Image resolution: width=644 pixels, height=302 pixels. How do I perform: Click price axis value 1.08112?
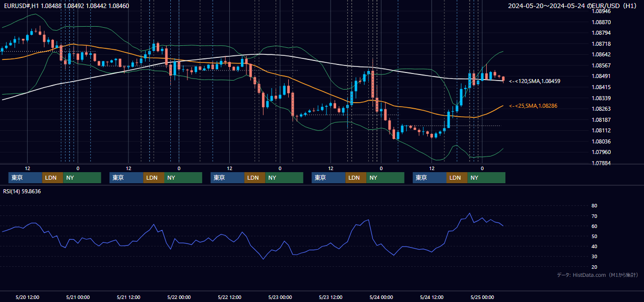pos(601,130)
